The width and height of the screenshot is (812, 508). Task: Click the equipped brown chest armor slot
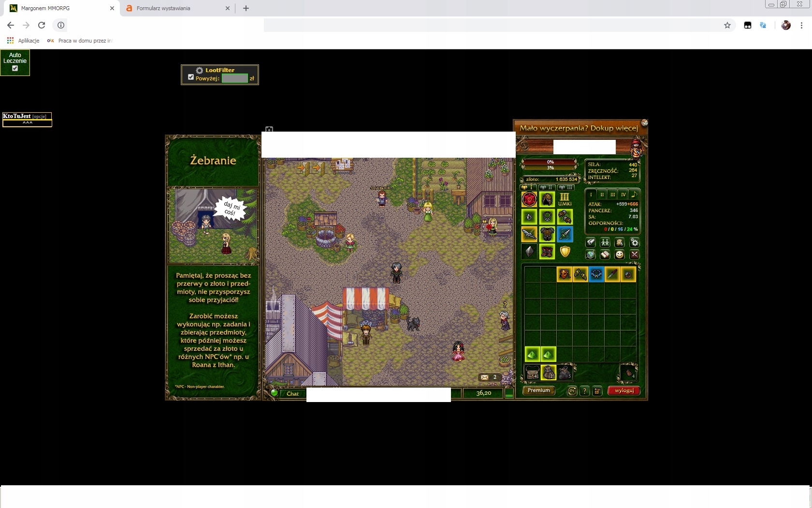(x=547, y=234)
